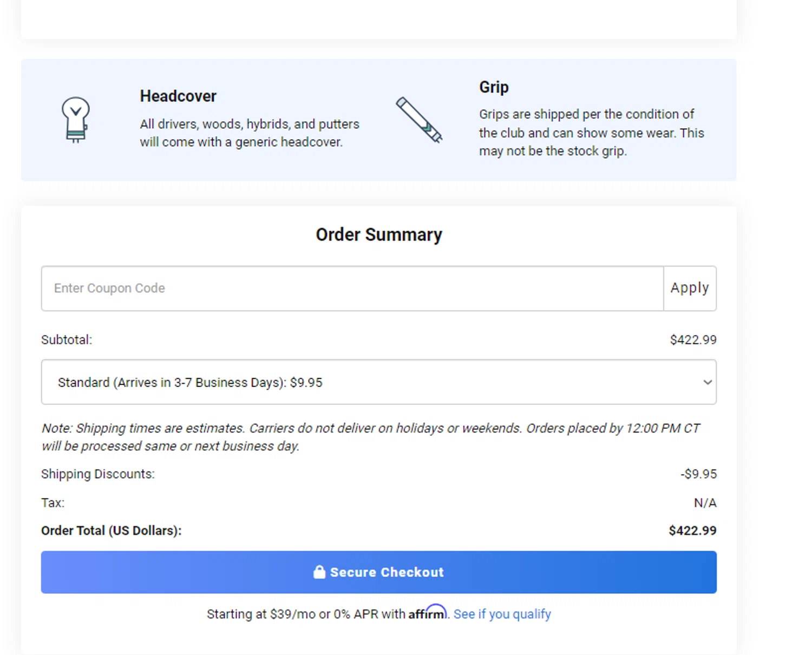Click the Order Summary title
The image size is (812, 655).
[x=379, y=235]
